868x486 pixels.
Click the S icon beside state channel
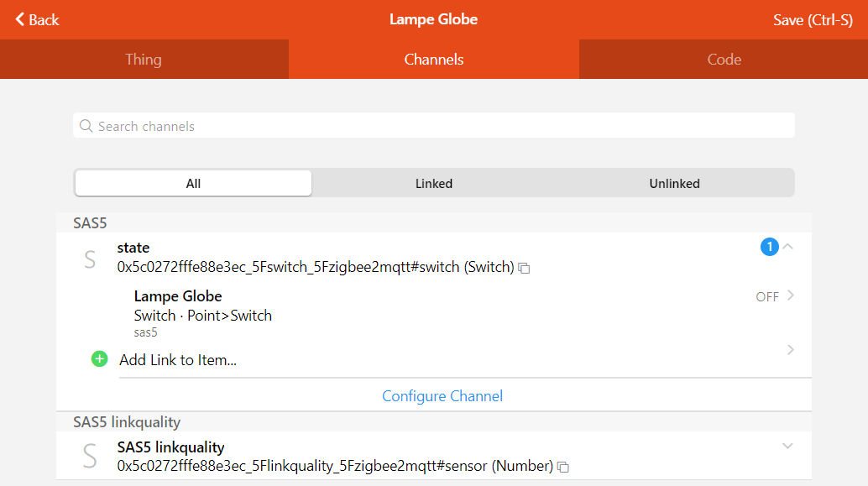click(x=90, y=259)
